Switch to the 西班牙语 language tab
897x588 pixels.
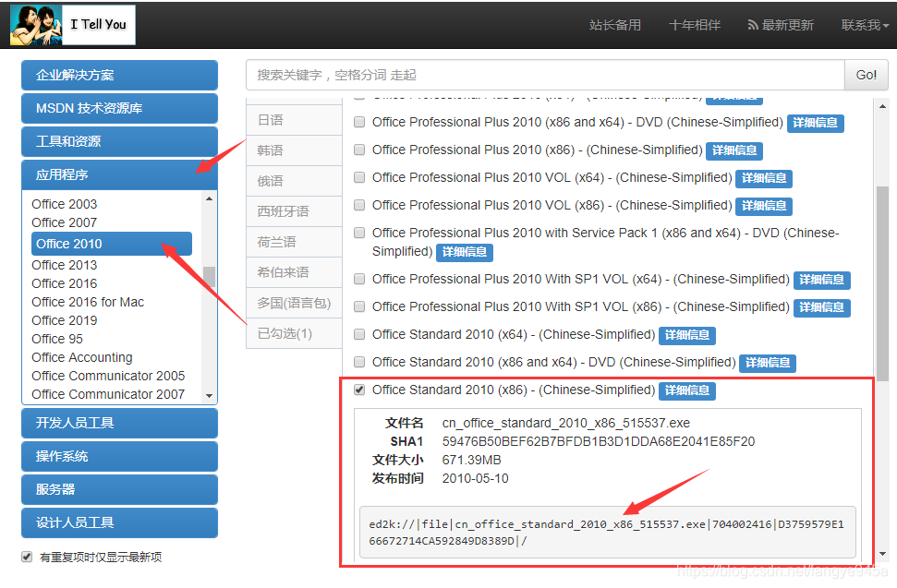(294, 211)
